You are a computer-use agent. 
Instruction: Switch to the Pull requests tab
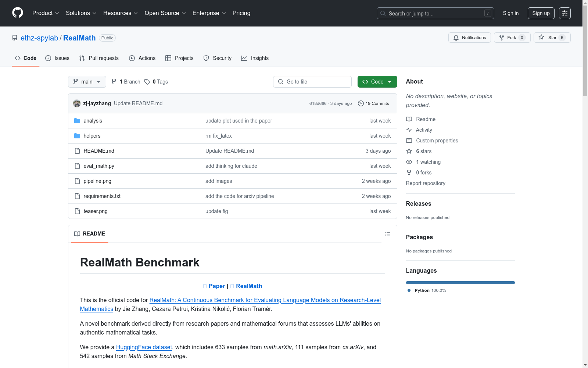(99, 58)
